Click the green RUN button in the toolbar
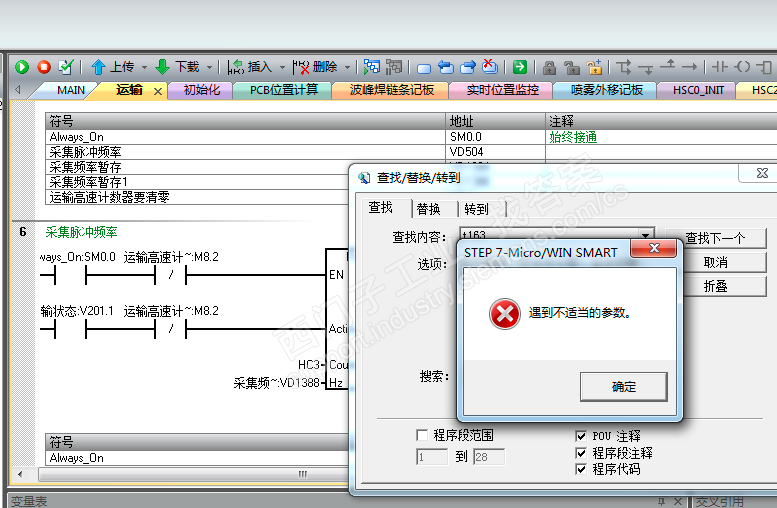 coord(22,67)
